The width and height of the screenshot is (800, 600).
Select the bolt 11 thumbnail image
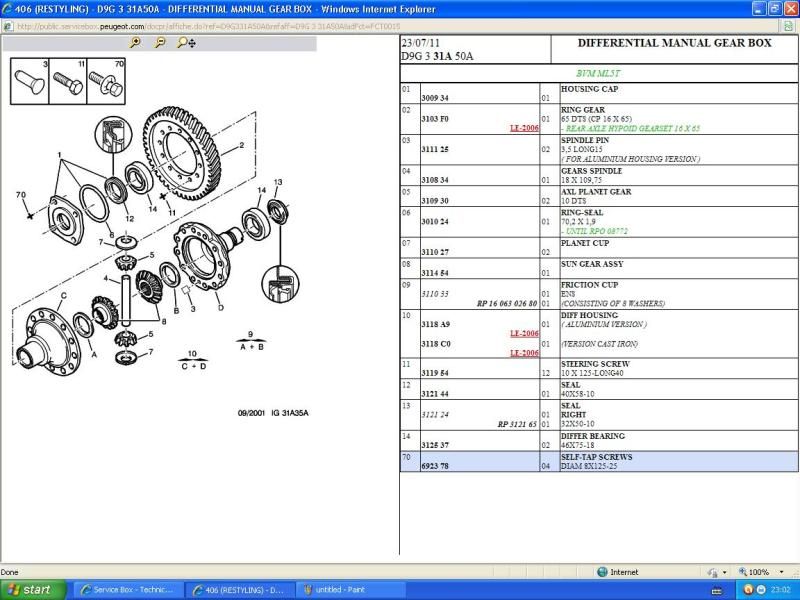point(68,81)
